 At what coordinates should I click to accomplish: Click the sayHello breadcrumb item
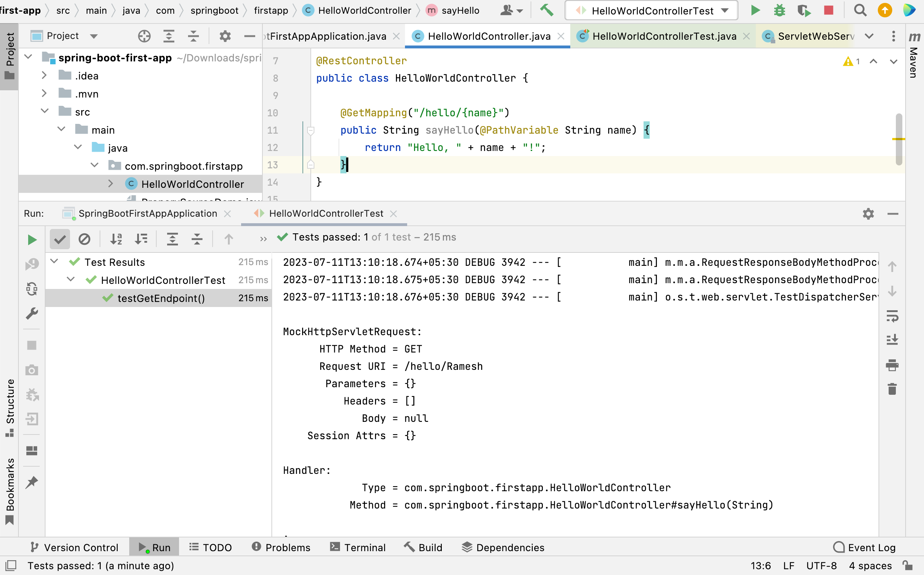tap(453, 10)
